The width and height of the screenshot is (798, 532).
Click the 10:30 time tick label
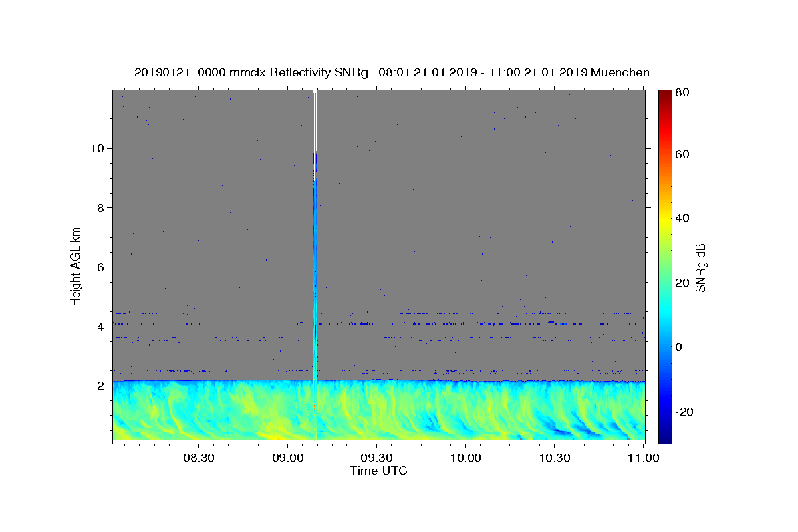tap(555, 458)
